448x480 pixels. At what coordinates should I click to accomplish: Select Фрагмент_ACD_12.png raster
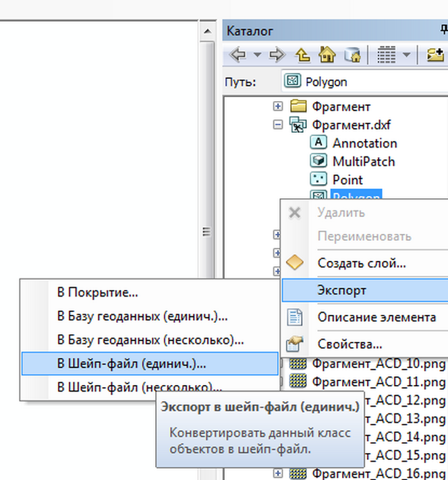[405, 400]
